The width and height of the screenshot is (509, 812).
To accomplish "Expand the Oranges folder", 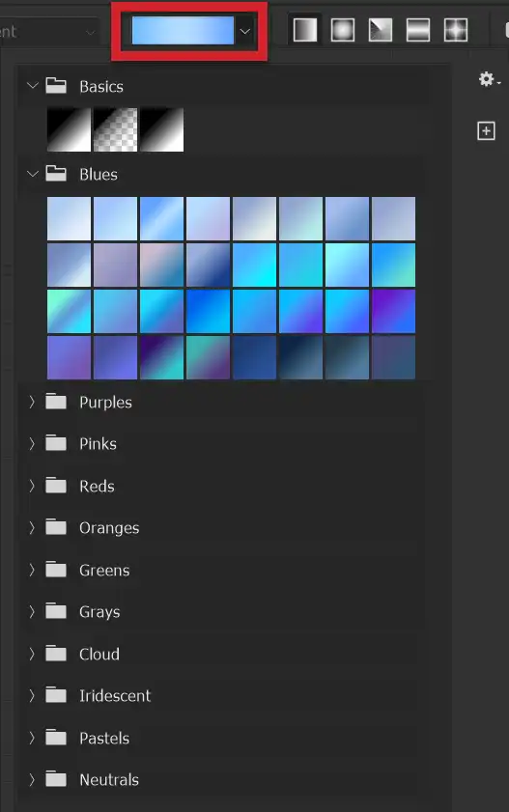I will pyautogui.click(x=32, y=528).
